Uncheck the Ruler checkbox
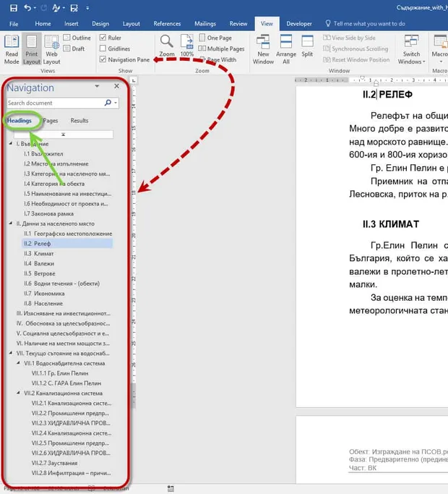This screenshot has width=448, height=494. (103, 38)
